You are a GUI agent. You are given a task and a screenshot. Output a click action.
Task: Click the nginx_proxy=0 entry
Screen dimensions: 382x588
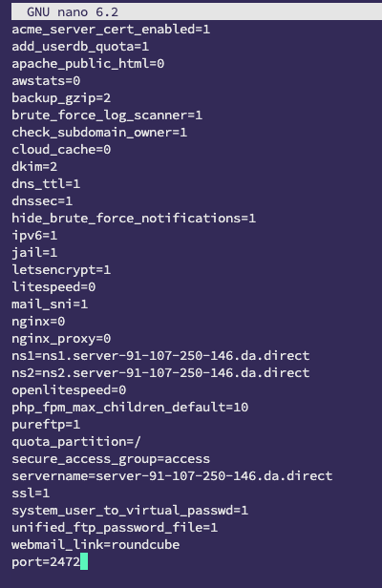click(61, 339)
